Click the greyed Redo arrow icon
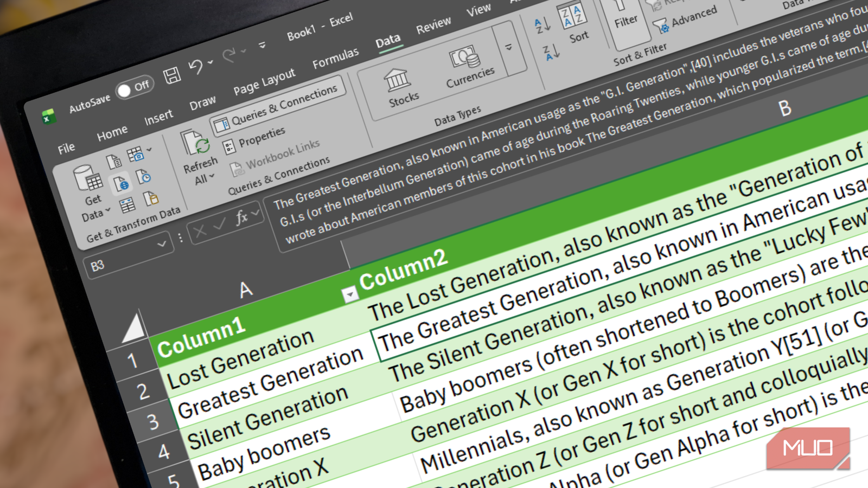 (x=229, y=55)
